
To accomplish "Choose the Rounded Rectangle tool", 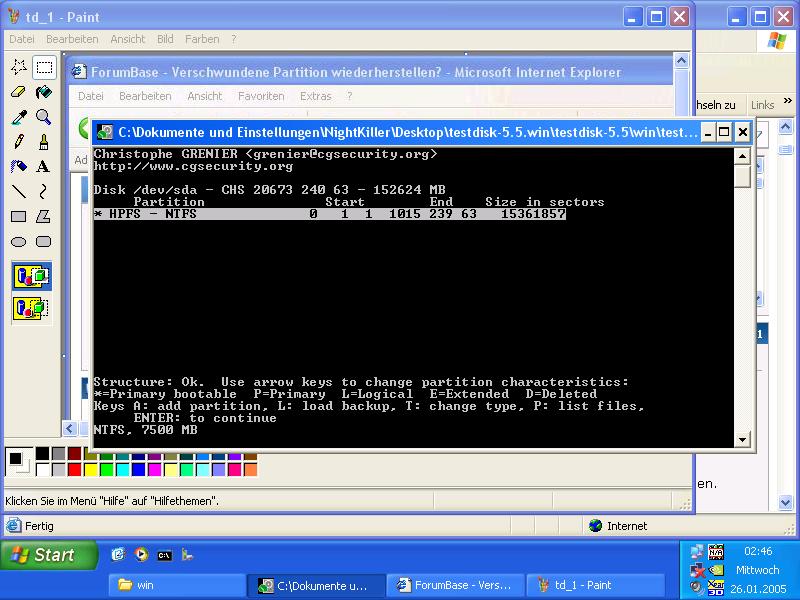I will pos(44,241).
